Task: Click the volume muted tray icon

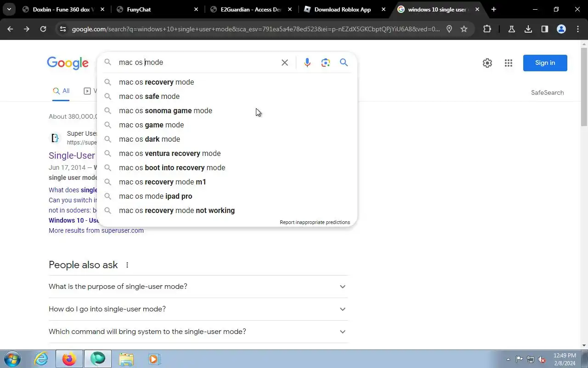Action: click(542, 359)
